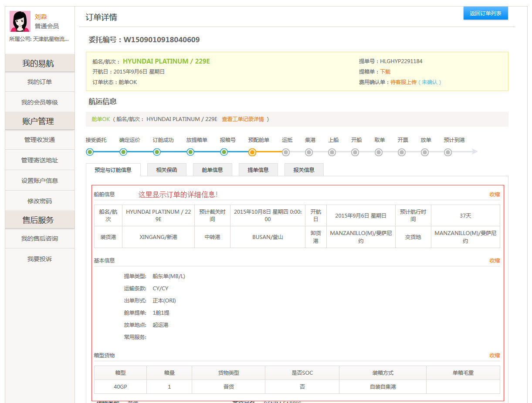Click the 订舱成功 progress step circle

tap(157, 152)
